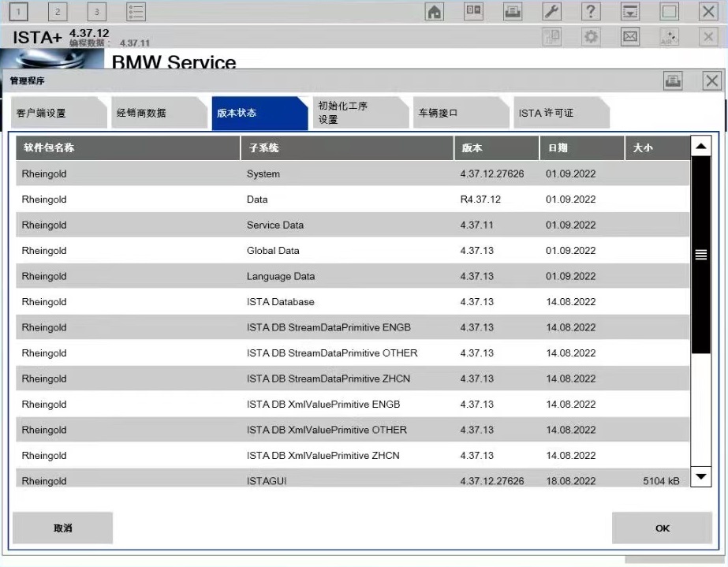Screen dimensions: 728x567
Task: Select the ISTAGUI row
Action: tap(353, 479)
